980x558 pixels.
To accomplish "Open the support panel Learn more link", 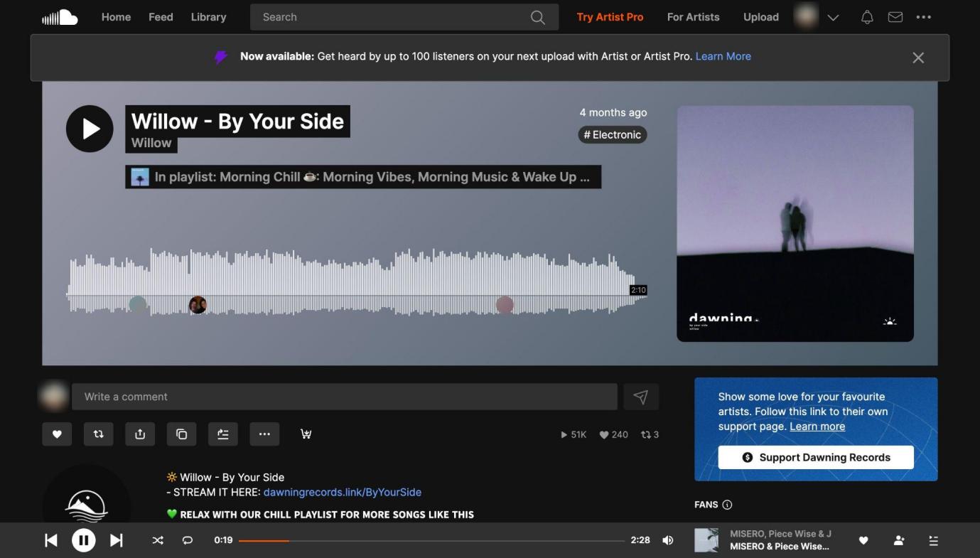I will click(817, 426).
